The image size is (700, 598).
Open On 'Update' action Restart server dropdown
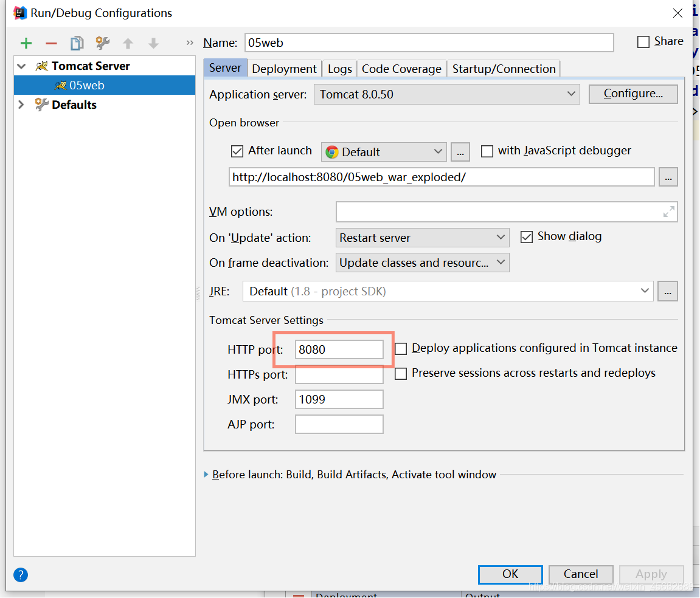point(422,238)
